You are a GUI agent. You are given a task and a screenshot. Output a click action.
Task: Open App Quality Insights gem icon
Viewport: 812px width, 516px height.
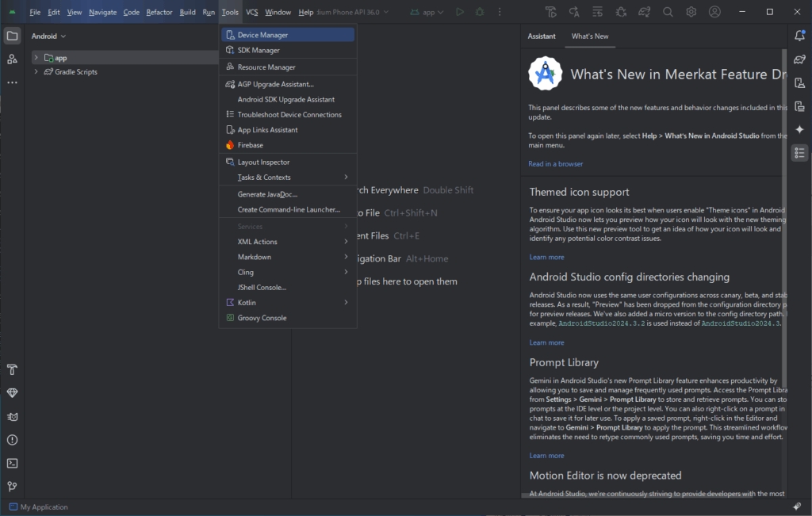point(13,393)
